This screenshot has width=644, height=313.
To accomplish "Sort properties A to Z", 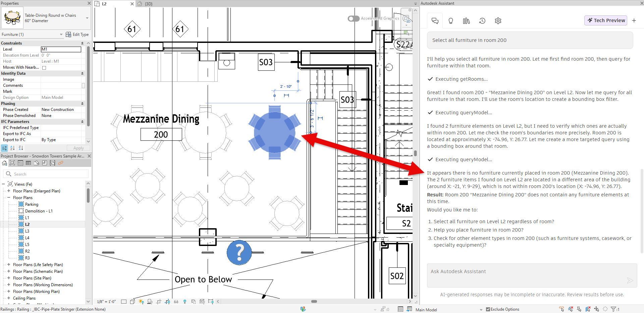I will [12, 148].
